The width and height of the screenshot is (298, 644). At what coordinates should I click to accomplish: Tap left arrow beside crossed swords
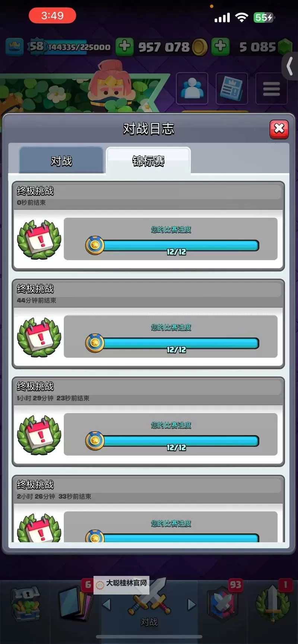(x=107, y=605)
